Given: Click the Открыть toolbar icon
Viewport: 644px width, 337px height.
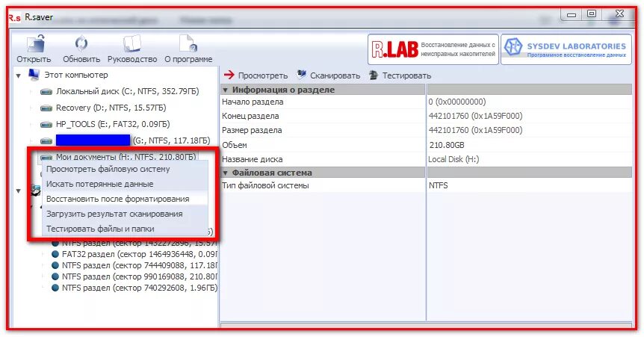Looking at the screenshot, I should (x=36, y=44).
